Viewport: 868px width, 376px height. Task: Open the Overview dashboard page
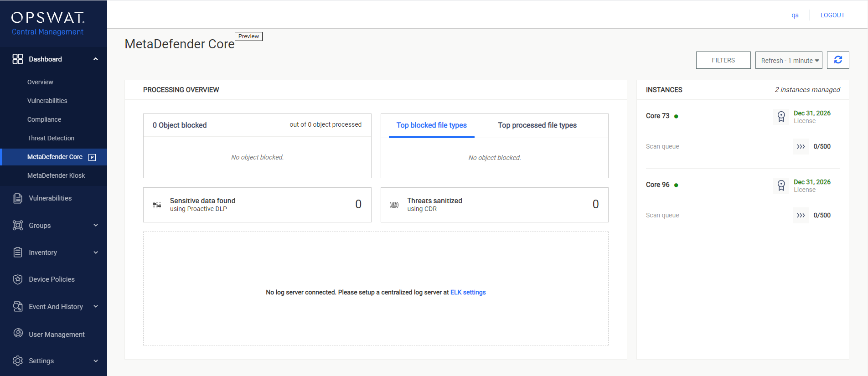[40, 82]
